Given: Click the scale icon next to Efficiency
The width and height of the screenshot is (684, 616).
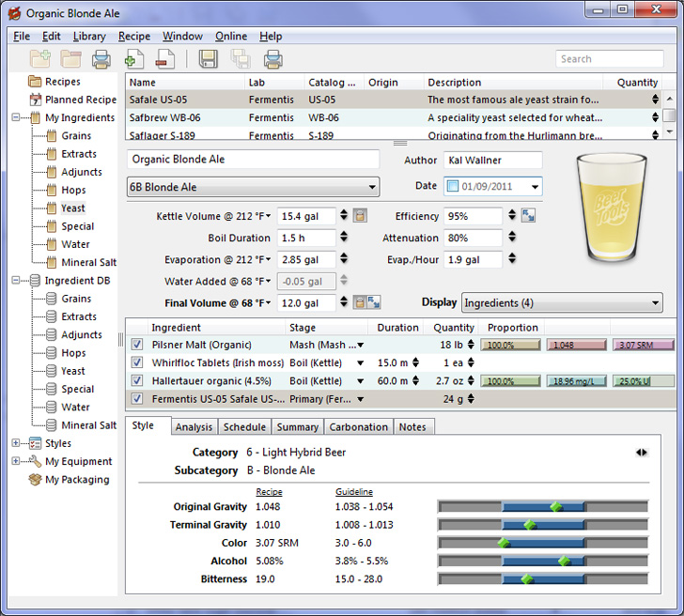Looking at the screenshot, I should pyautogui.click(x=529, y=216).
